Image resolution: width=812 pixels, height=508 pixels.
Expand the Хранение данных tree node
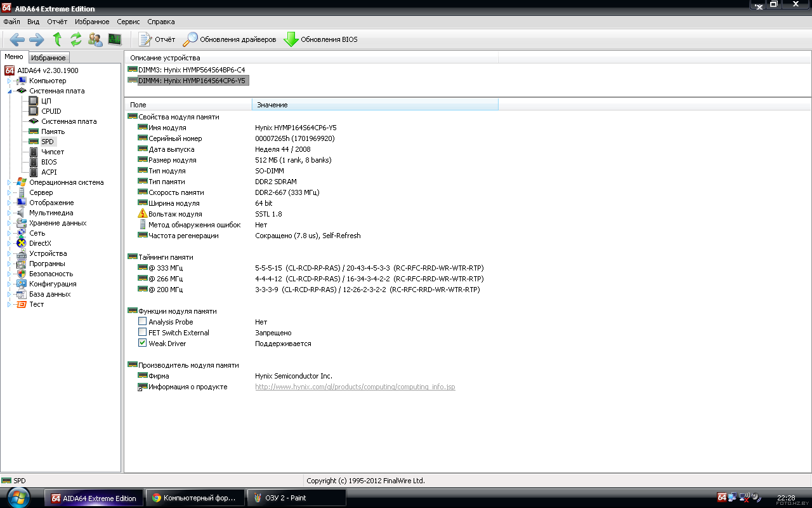(10, 223)
